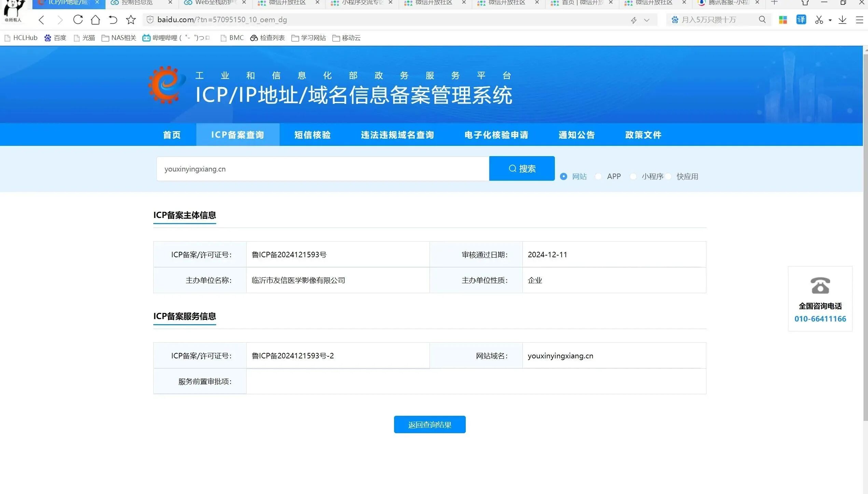Open the screenshot tool dropdown arrow
868x494 pixels.
coord(830,20)
